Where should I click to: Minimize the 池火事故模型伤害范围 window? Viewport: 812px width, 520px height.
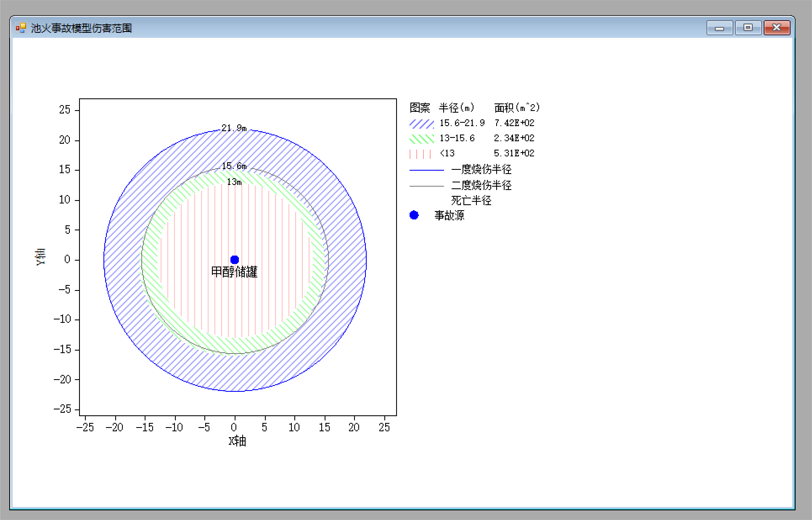719,28
